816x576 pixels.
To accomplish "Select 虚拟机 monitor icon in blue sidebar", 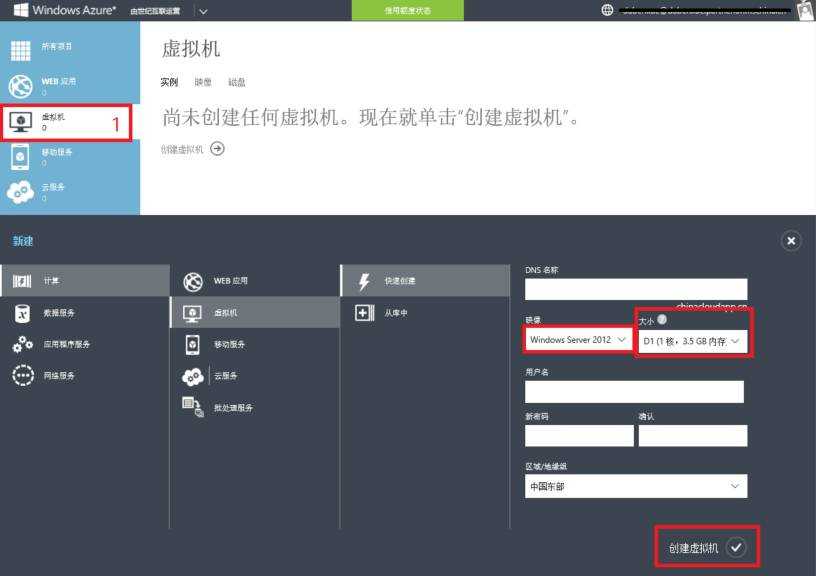I will (20, 121).
